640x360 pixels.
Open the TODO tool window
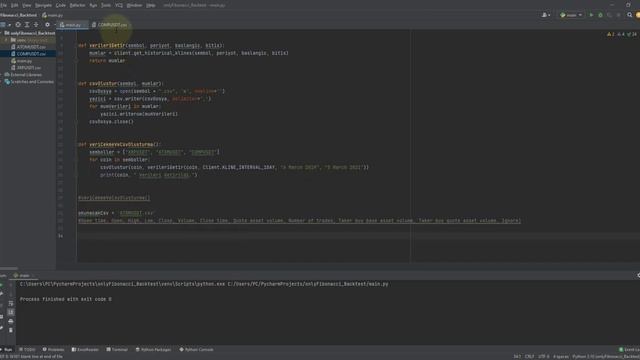[x=27, y=350]
